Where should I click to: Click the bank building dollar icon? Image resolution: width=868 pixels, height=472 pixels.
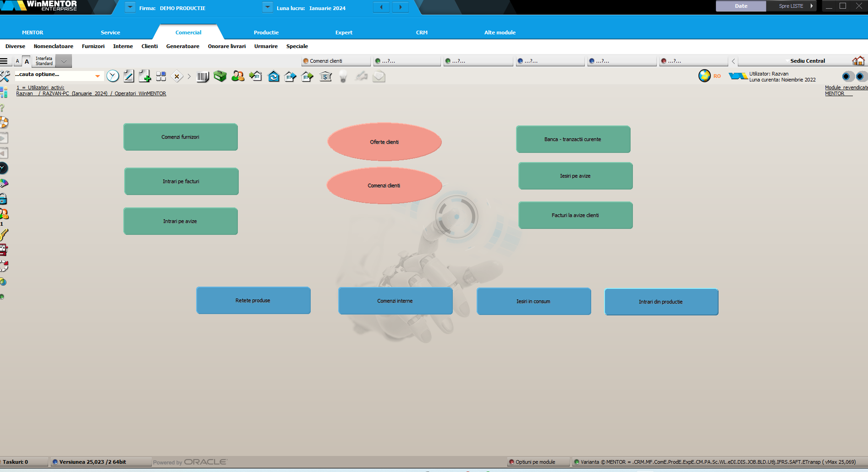(x=325, y=77)
